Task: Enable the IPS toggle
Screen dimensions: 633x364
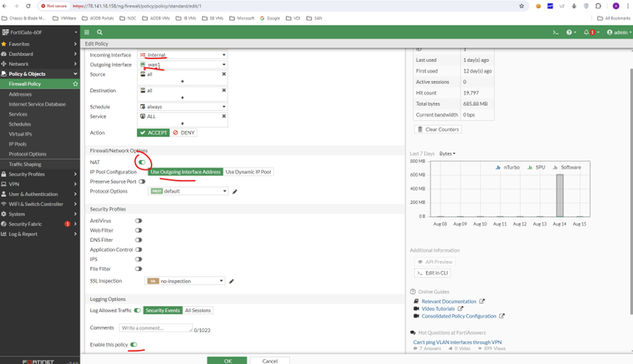Action: (x=138, y=259)
